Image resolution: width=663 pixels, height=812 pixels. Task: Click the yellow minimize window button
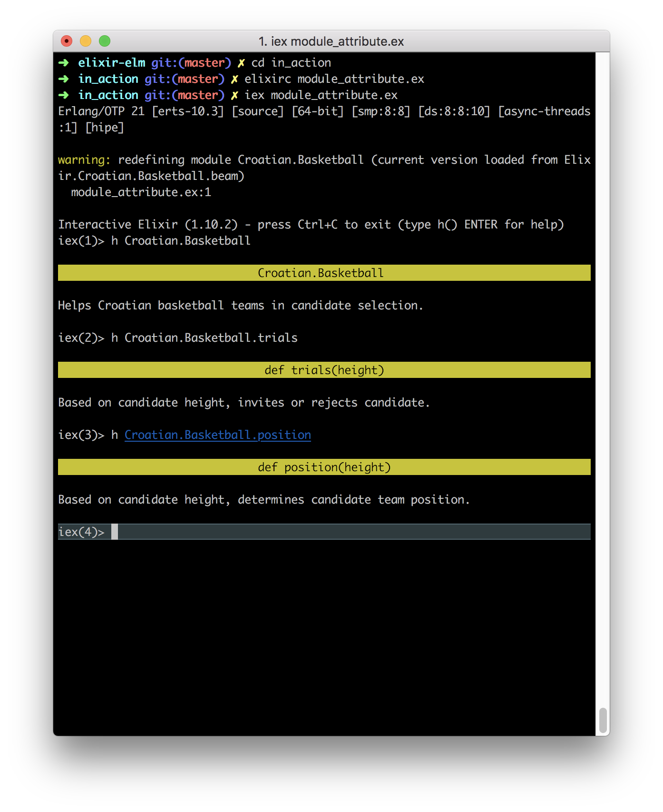[86, 41]
